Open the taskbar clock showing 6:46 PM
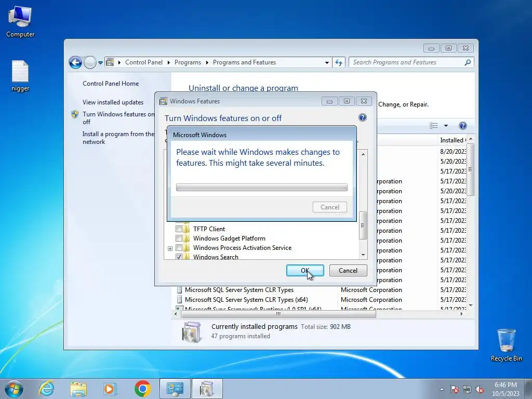The height and width of the screenshot is (399, 532). (x=506, y=389)
